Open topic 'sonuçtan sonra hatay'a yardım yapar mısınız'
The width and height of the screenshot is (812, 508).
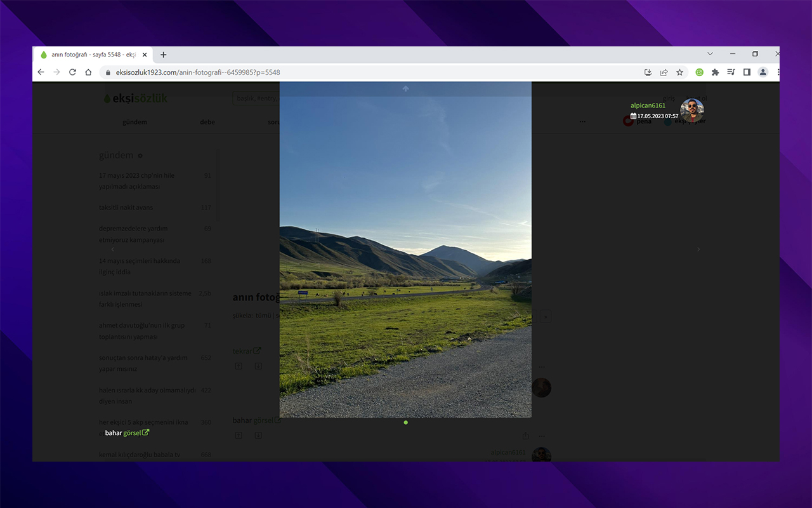click(x=143, y=363)
